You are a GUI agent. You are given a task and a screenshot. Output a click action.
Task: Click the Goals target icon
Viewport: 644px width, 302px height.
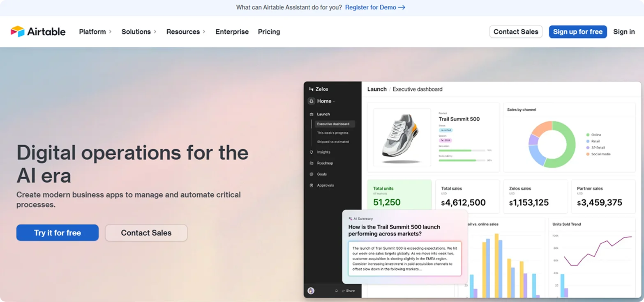[311, 174]
